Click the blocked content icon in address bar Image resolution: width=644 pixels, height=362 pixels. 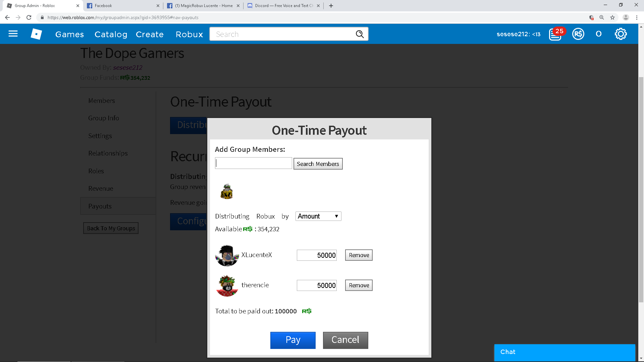coord(591,17)
